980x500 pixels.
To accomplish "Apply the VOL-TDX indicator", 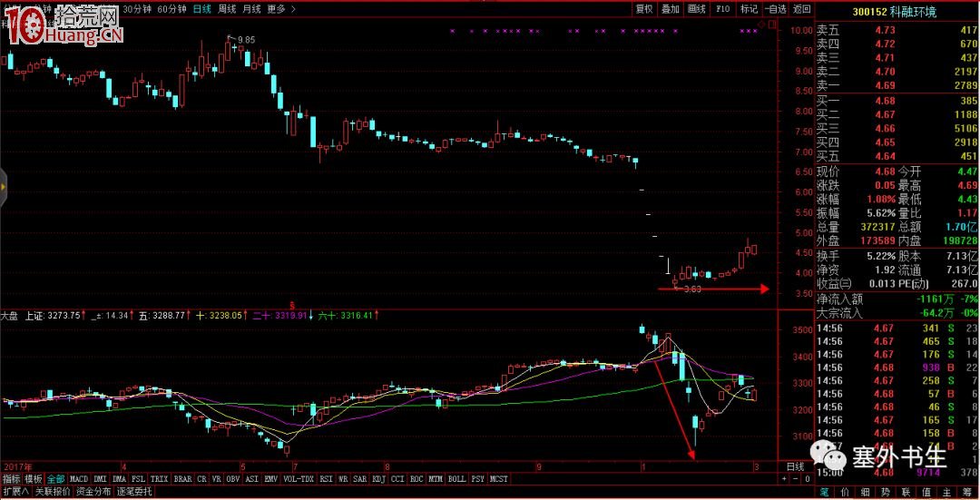I will 299,479.
